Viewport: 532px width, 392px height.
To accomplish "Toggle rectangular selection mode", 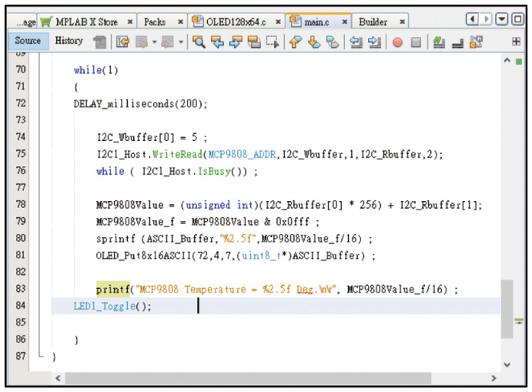I will point(272,42).
